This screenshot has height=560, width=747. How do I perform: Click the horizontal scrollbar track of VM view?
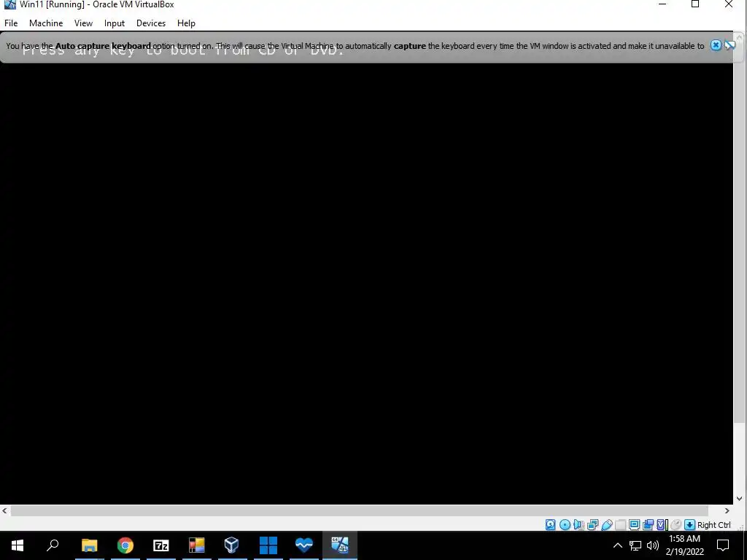[360, 510]
